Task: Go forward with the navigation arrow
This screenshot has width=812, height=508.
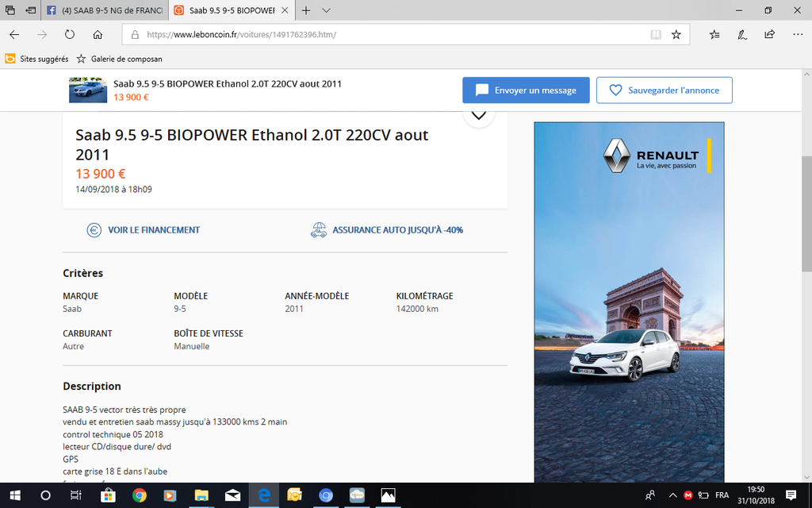Action: tap(42, 35)
